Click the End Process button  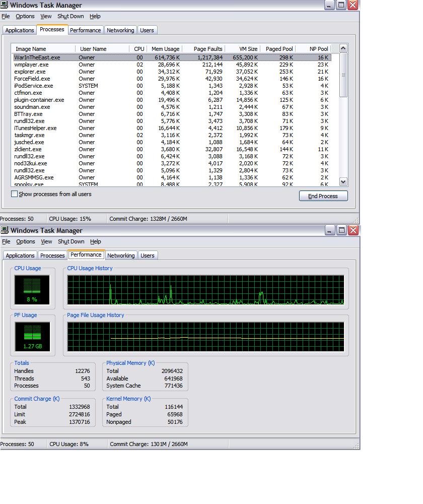pyautogui.click(x=323, y=196)
